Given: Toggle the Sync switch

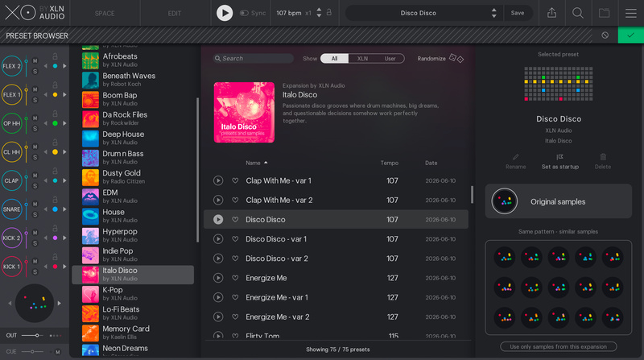Looking at the screenshot, I should tap(244, 13).
